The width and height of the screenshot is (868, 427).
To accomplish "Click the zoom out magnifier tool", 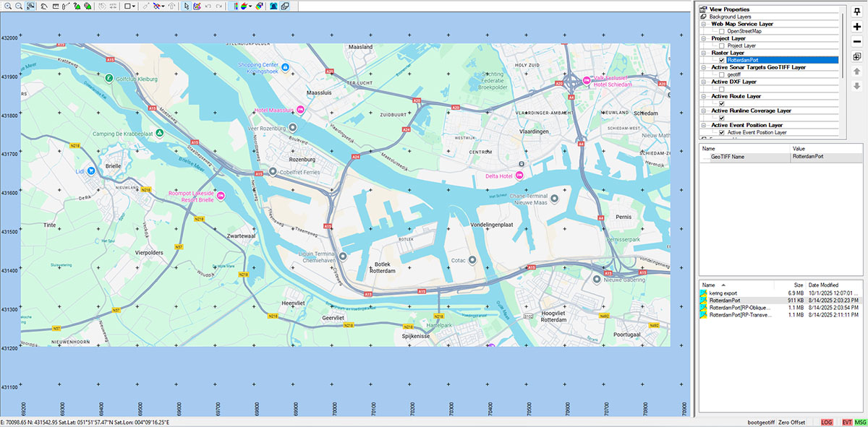I will (17, 6).
